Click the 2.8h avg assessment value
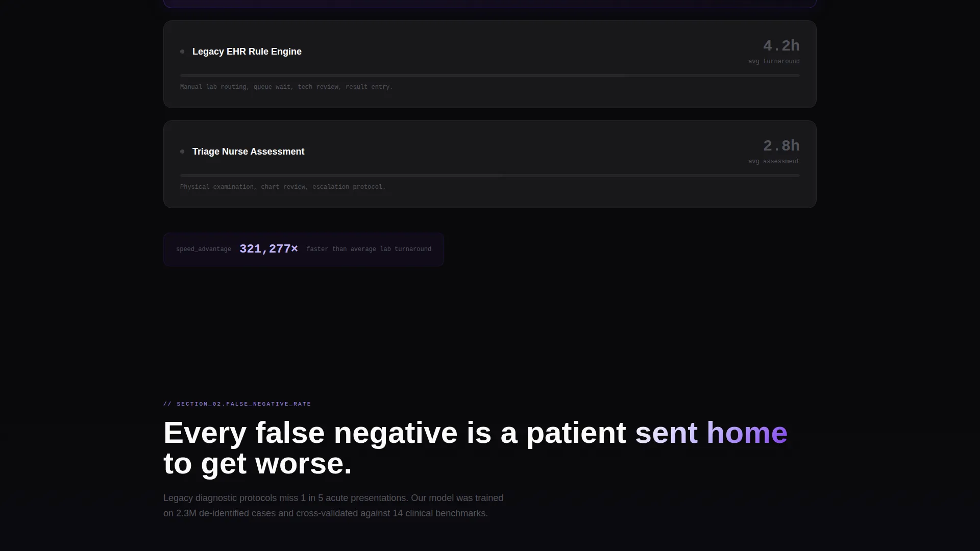980x551 pixels. (781, 146)
